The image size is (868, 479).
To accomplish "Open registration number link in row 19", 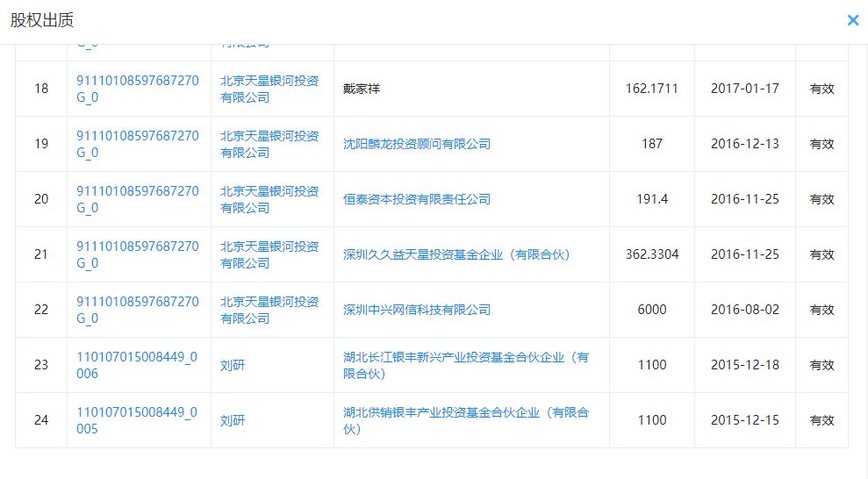I will pyautogui.click(x=138, y=144).
